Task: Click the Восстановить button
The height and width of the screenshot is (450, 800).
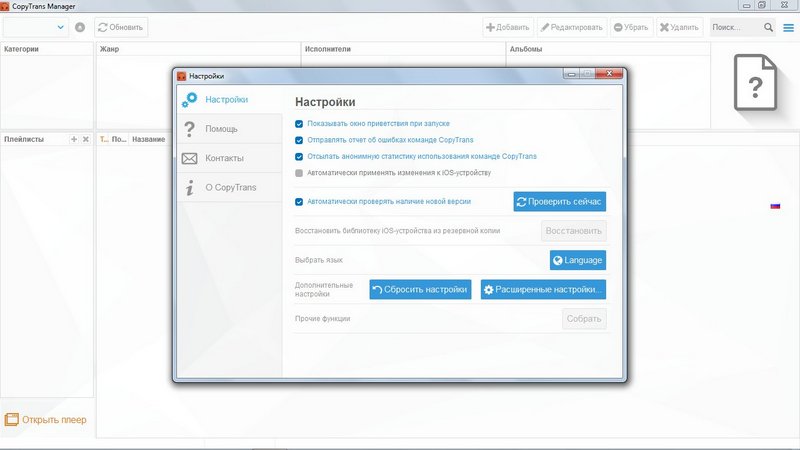Action: (573, 231)
